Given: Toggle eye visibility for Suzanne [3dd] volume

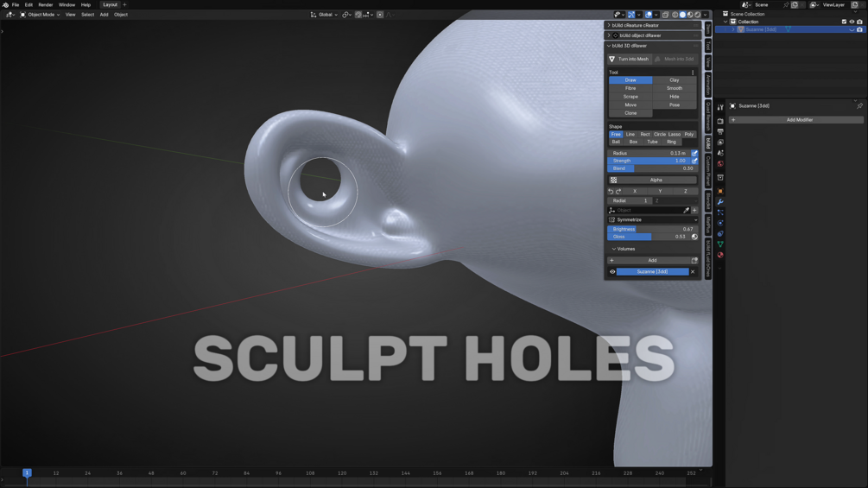Looking at the screenshot, I should [x=612, y=272].
